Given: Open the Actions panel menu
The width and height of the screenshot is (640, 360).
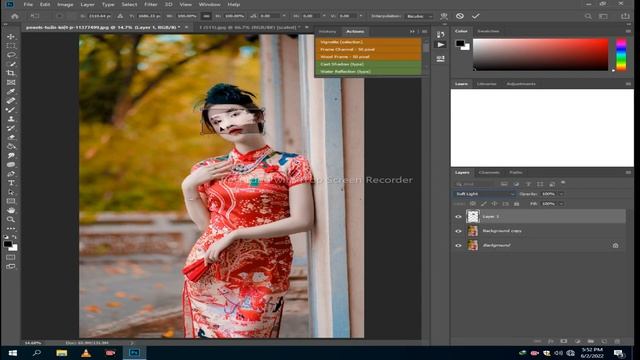Looking at the screenshot, I should tap(424, 31).
